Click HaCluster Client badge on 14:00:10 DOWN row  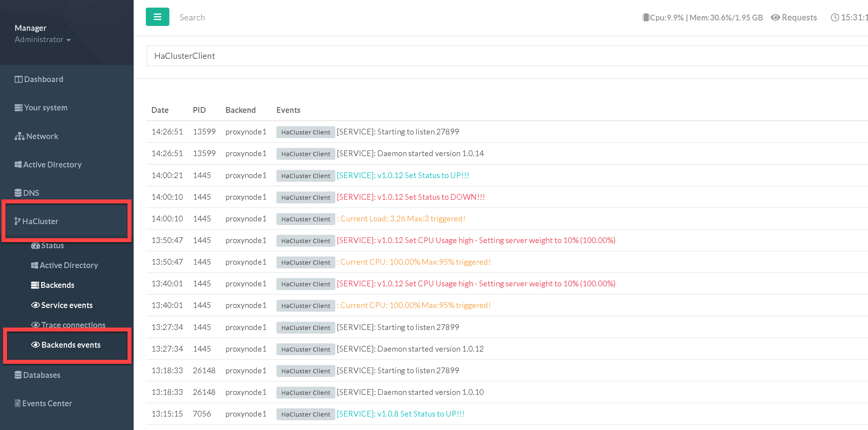[305, 197]
